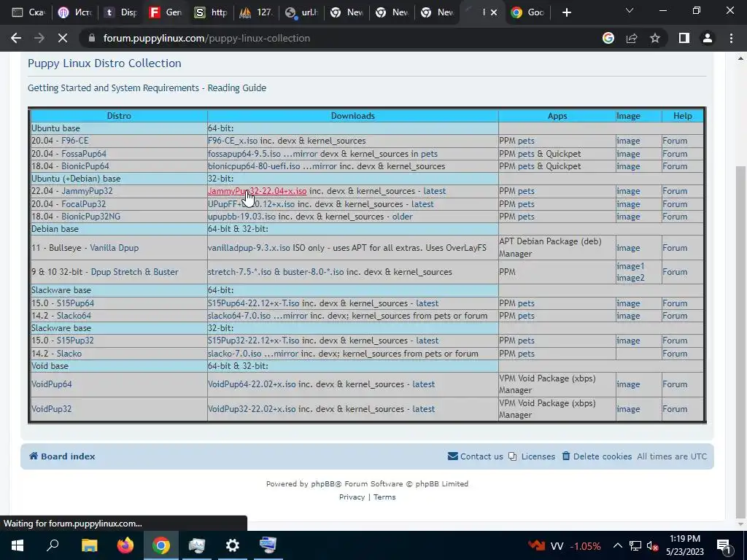This screenshot has width=747, height=560.
Task: Open Settings gear on taskbar
Action: coord(233,545)
